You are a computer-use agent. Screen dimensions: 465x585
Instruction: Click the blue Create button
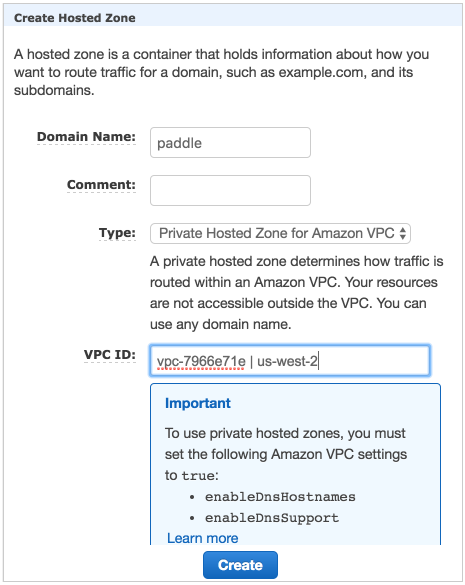click(x=240, y=565)
